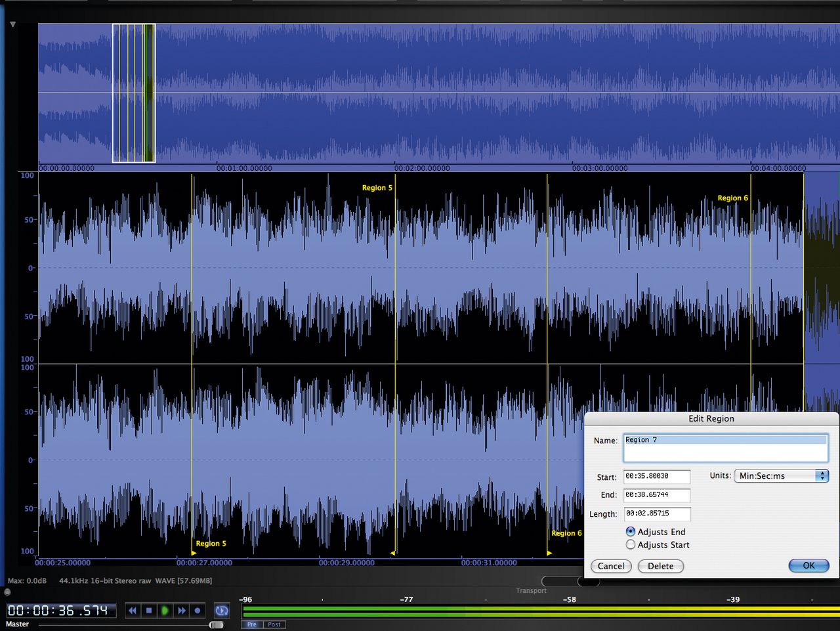Image resolution: width=840 pixels, height=631 pixels.
Task: Click the yellow marker triangle beside the lower Region 5 label
Action: (x=194, y=553)
